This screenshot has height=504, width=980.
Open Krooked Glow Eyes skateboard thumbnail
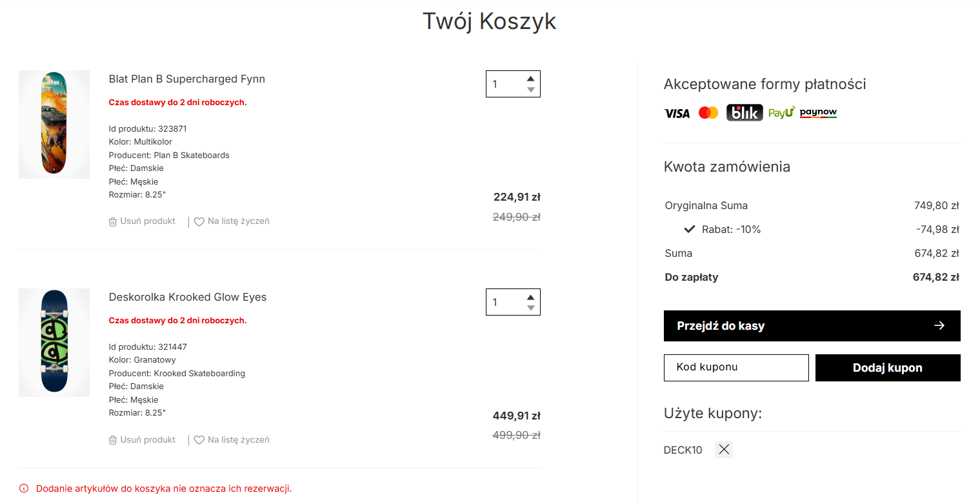coord(54,343)
